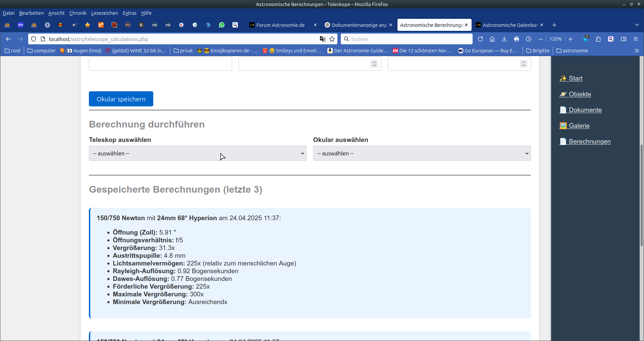Click the first empty text input field
This screenshot has width=644, height=341.
point(160,63)
